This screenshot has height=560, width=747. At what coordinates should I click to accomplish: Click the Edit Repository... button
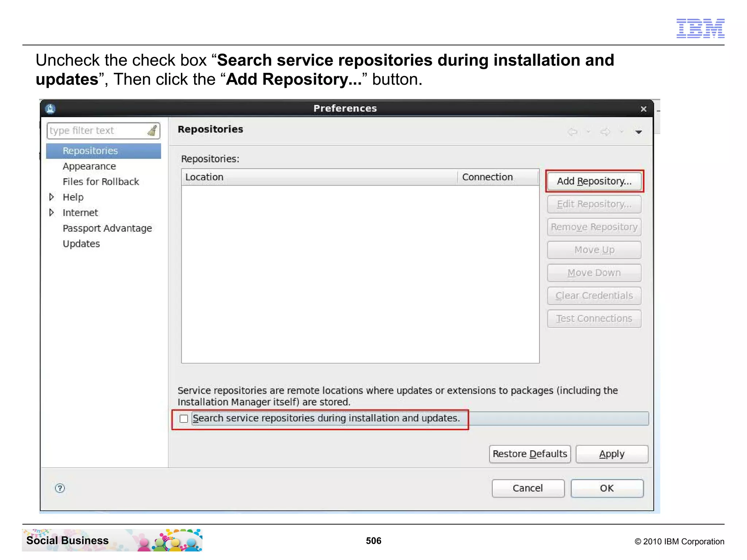[594, 204]
